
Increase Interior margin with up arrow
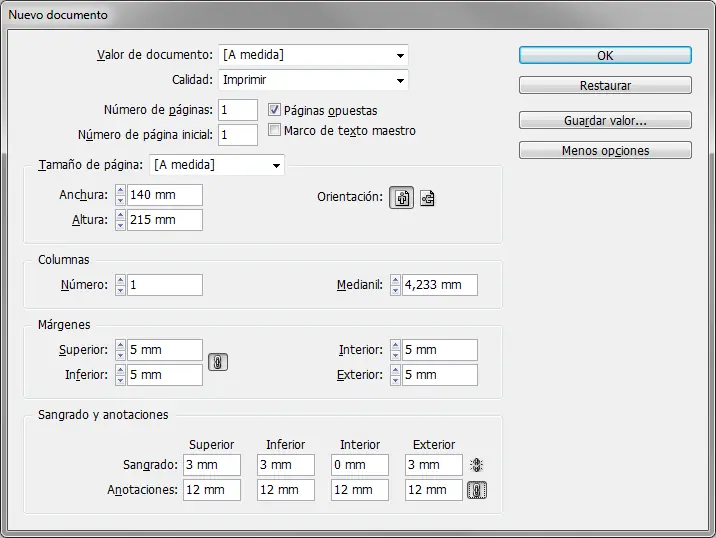(x=395, y=345)
